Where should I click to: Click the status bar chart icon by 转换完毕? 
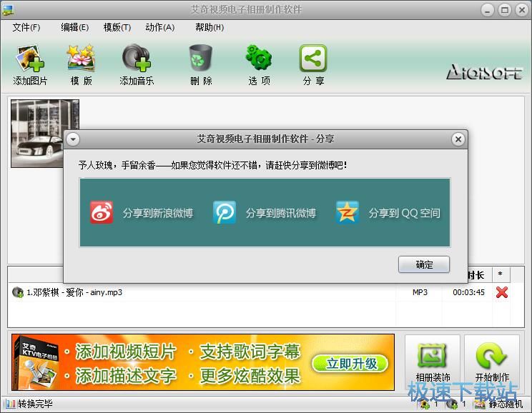coord(10,404)
